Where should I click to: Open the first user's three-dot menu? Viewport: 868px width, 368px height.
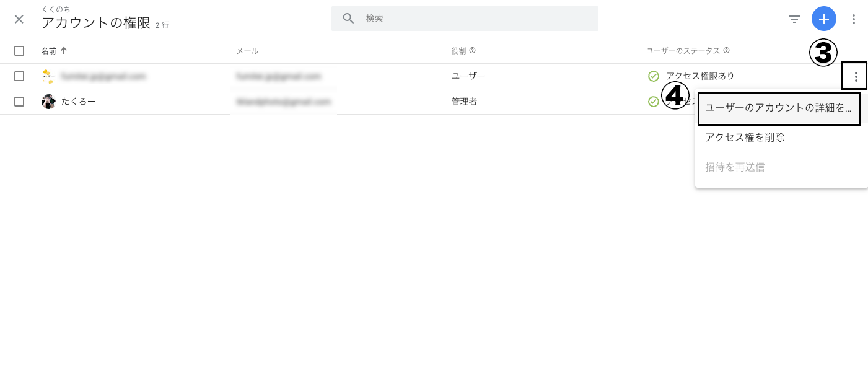[x=856, y=77]
